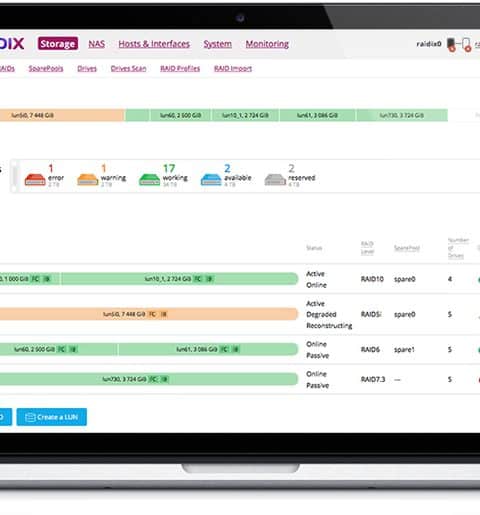This screenshot has width=480, height=515.
Task: Click the lun61 3 086 GiB bar in RAID6 row
Action: point(208,349)
